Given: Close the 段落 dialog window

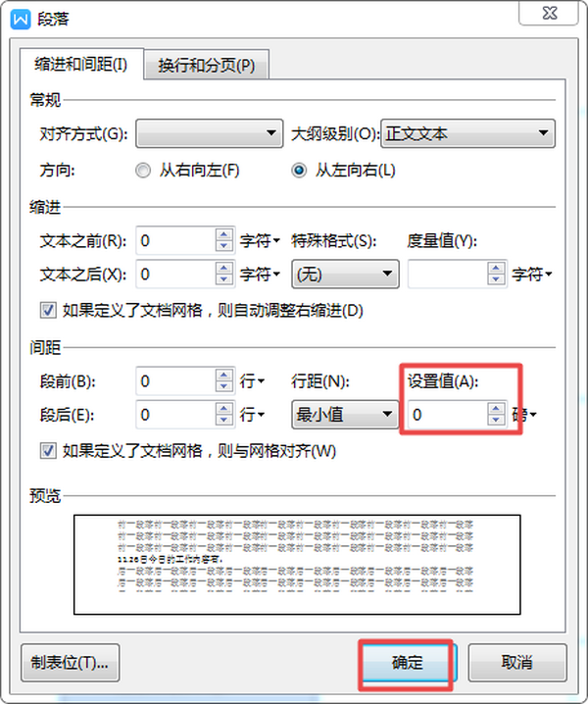Looking at the screenshot, I should tap(549, 13).
